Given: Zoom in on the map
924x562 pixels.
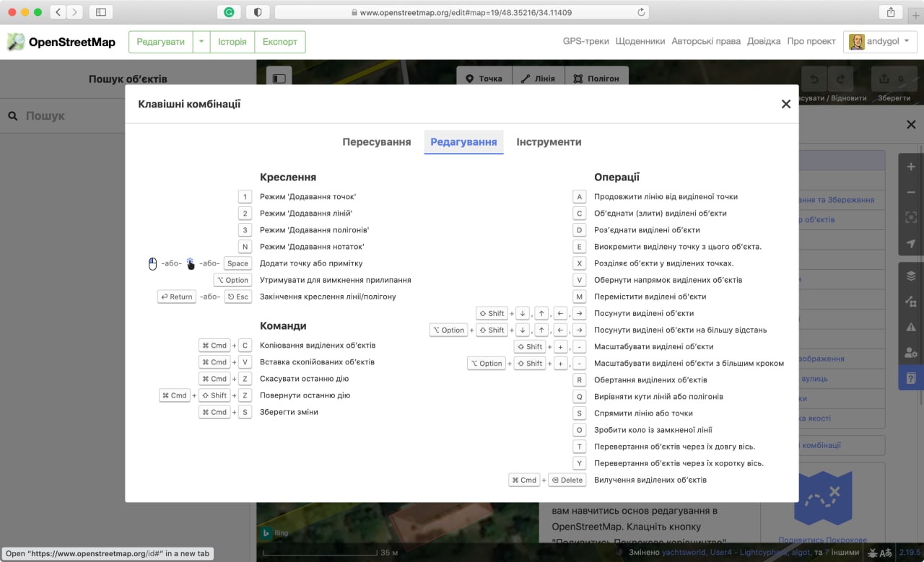Looking at the screenshot, I should point(911,167).
